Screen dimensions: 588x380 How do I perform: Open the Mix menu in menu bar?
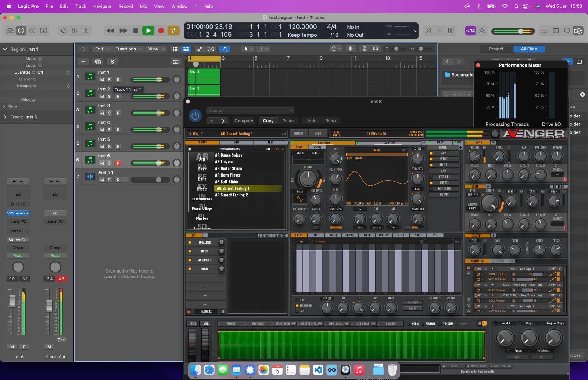143,6
